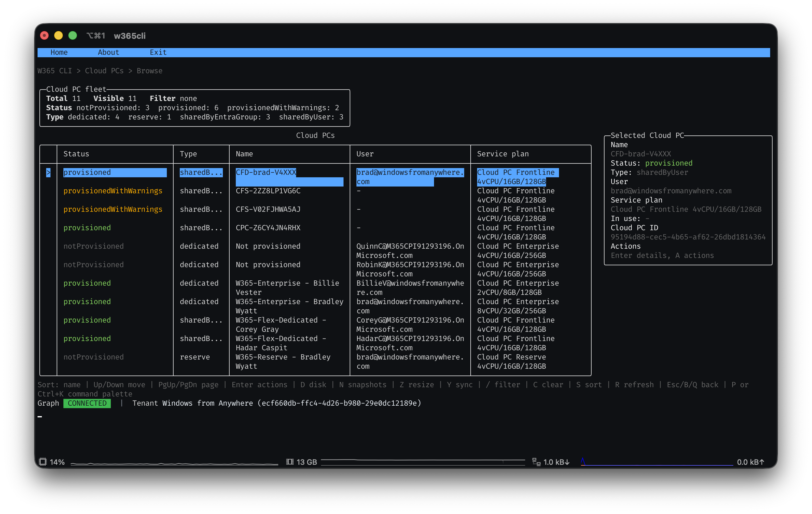Click the Tenant Windows from Anywhere text

point(276,404)
